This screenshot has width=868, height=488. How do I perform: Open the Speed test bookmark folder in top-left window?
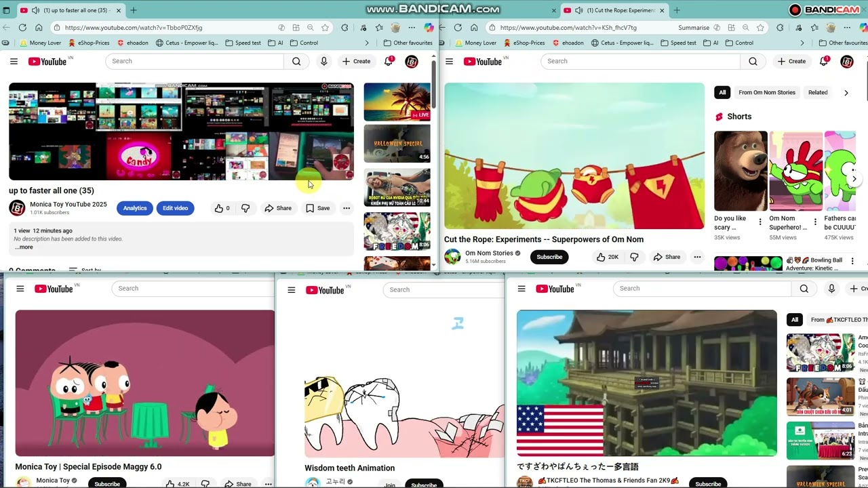point(243,43)
